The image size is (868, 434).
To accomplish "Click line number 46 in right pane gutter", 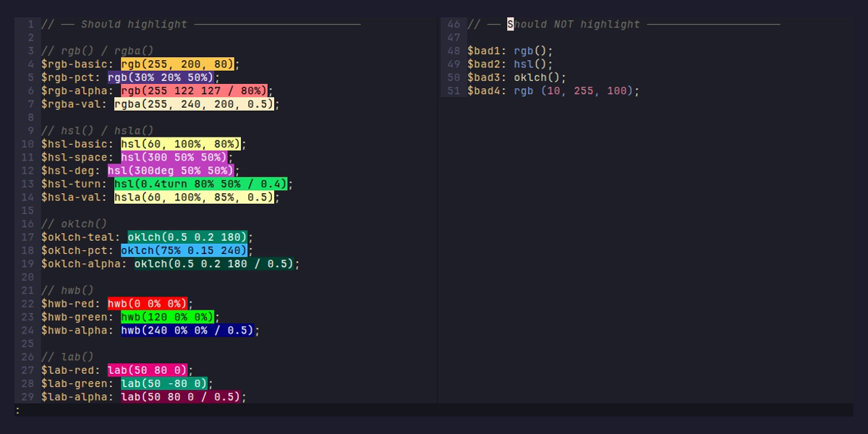I will pyautogui.click(x=454, y=24).
